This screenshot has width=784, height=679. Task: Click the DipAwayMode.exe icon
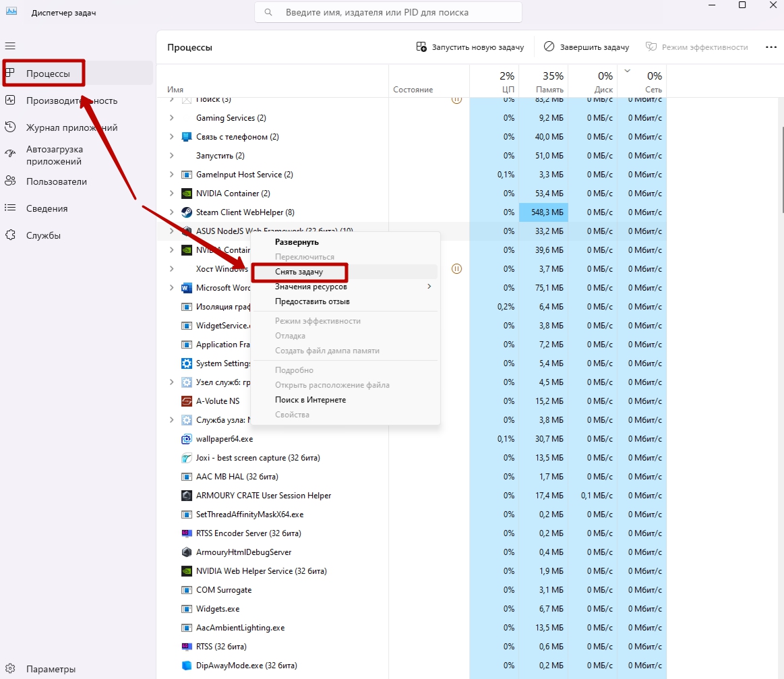tap(187, 666)
